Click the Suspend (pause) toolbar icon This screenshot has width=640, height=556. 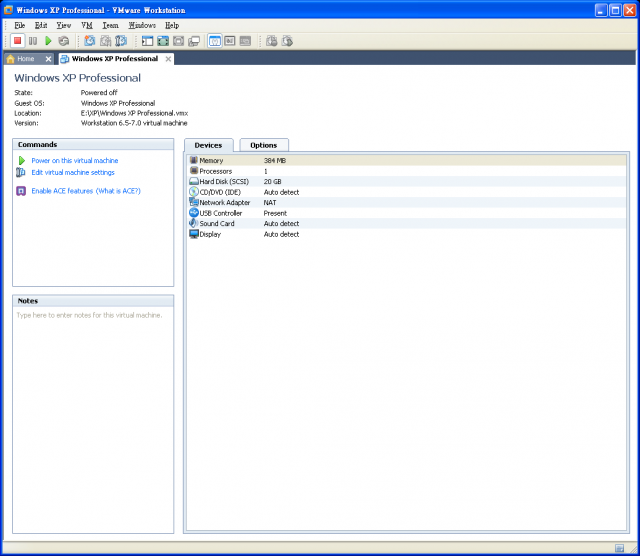(x=33, y=41)
